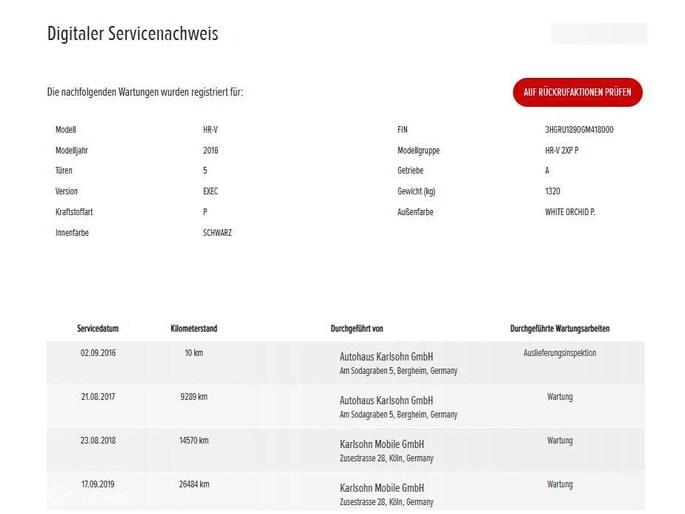Open Karlsohn Mobile GmbH in the 2018 row
The height and width of the screenshot is (514, 685).
click(382, 444)
